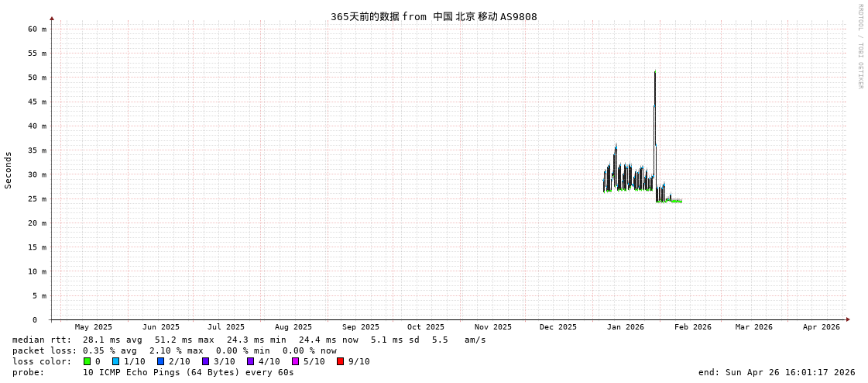This screenshot has width=868, height=383.
Task: Click the Apr 2026 x-axis label
Action: 821,327
